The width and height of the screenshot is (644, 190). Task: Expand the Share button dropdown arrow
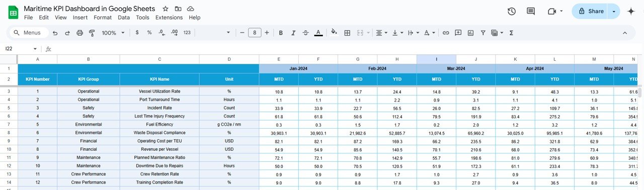coord(613,11)
